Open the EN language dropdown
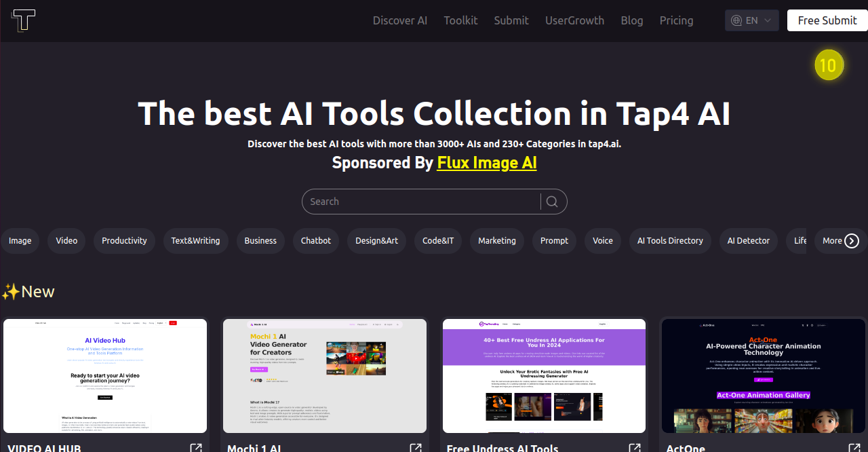The height and width of the screenshot is (452, 868). coord(751,20)
